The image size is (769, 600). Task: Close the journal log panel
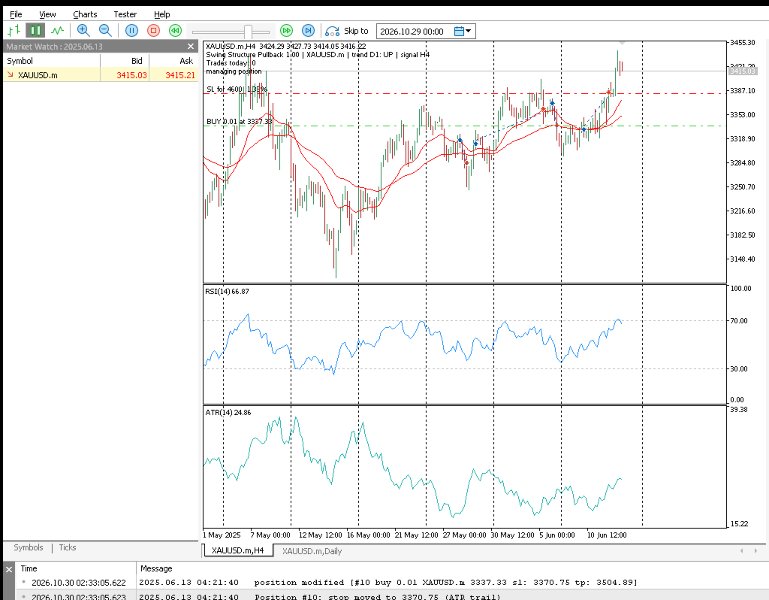pos(8,570)
